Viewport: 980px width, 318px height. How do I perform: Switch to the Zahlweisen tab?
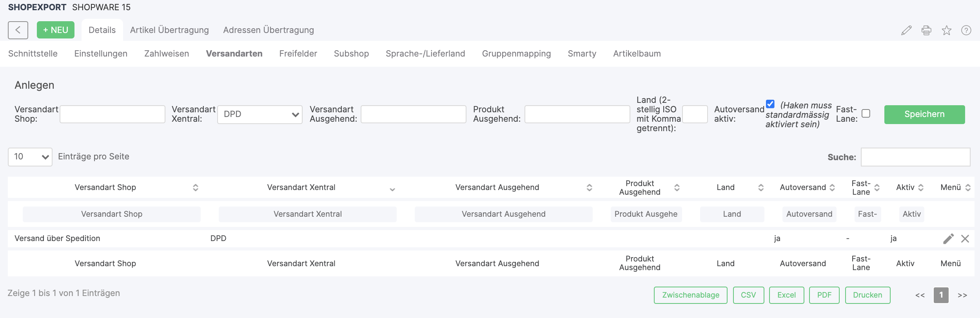pos(167,54)
